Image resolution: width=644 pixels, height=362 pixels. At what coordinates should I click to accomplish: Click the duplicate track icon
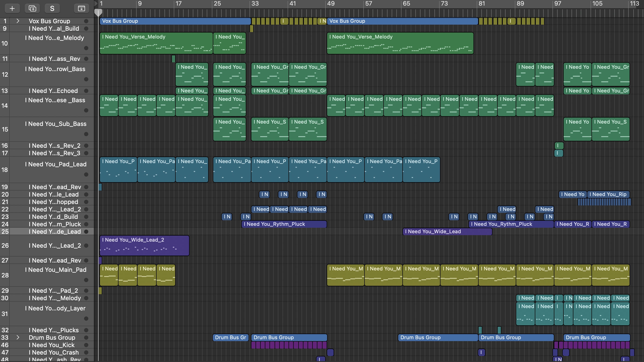click(32, 8)
